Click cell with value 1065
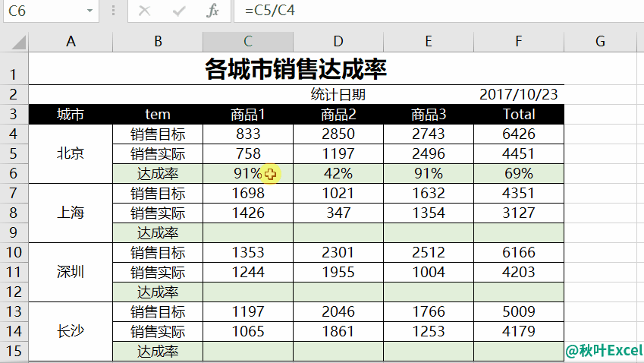Image resolution: width=644 pixels, height=363 pixels. [x=248, y=331]
